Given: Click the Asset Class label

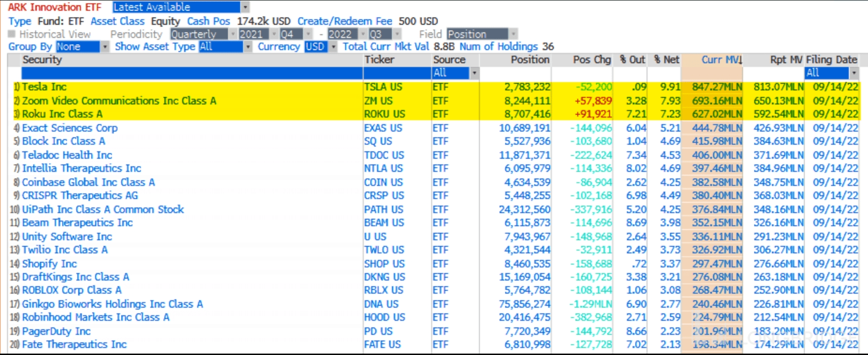Looking at the screenshot, I should [x=118, y=22].
